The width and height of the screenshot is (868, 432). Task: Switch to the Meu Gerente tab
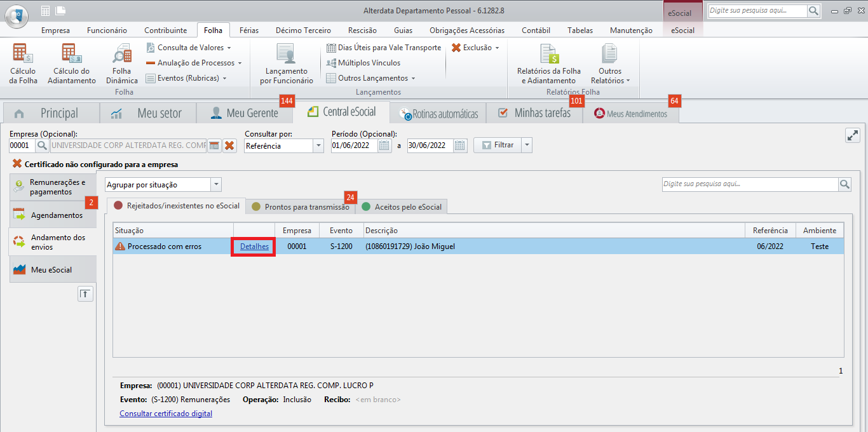pyautogui.click(x=245, y=113)
